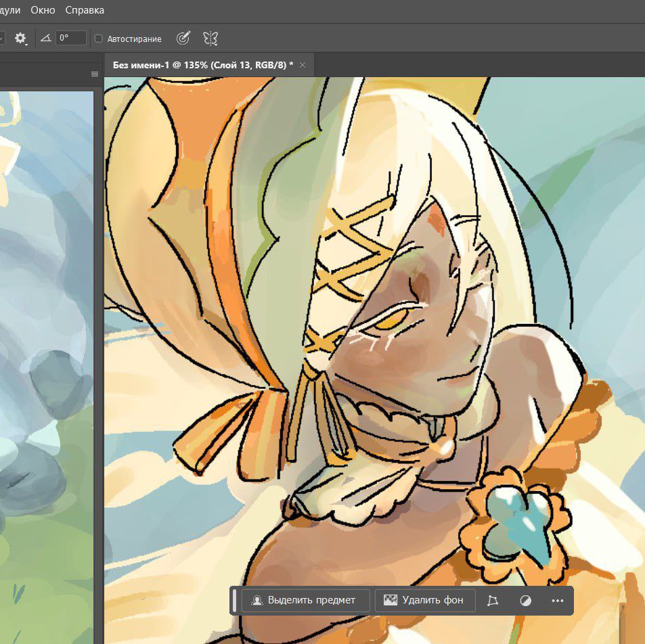
Task: Grab the contextual task bar handle
Action: [x=234, y=600]
